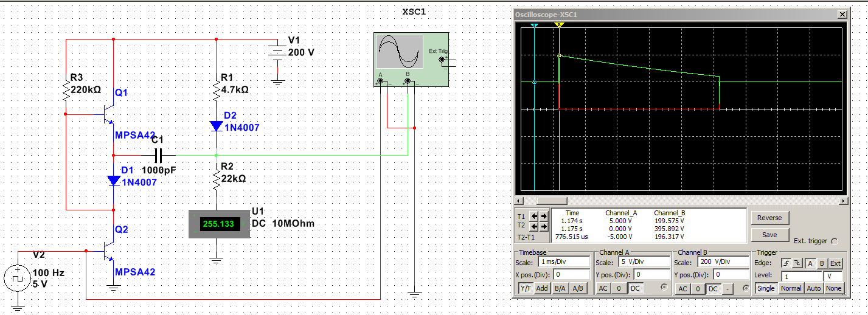Move T1 cursor left with arrow button
The image size is (868, 315).
tap(535, 216)
